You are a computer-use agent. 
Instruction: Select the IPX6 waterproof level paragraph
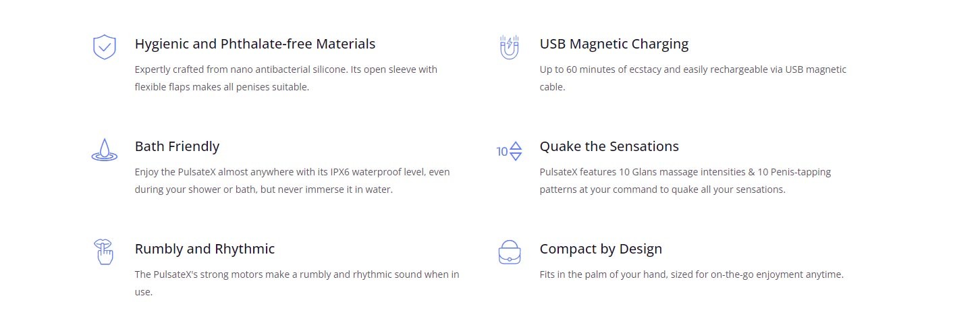tap(292, 181)
